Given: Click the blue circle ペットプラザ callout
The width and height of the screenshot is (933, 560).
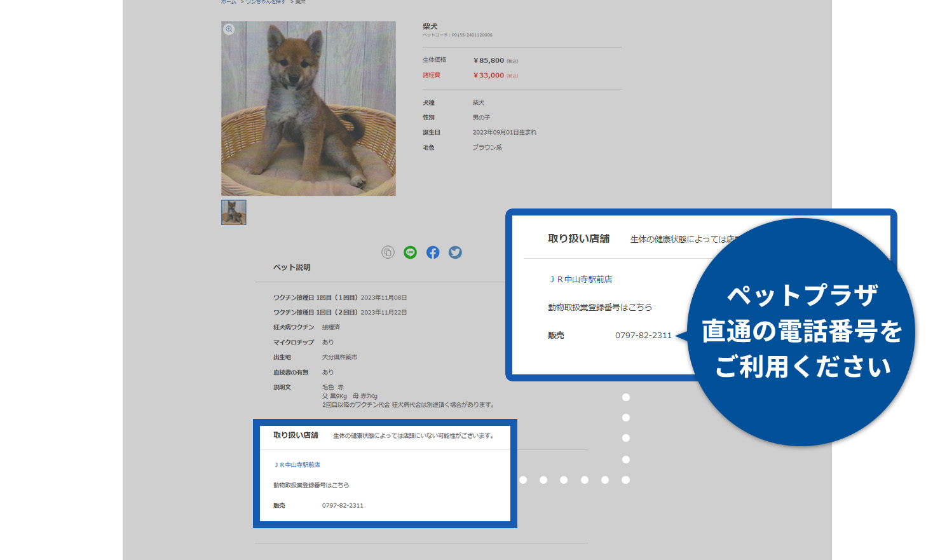Looking at the screenshot, I should tap(801, 332).
